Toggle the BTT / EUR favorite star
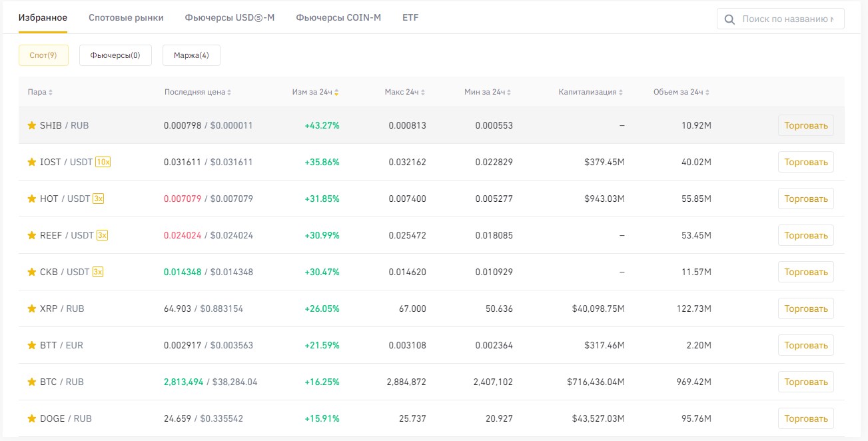868x441 pixels. [x=31, y=345]
